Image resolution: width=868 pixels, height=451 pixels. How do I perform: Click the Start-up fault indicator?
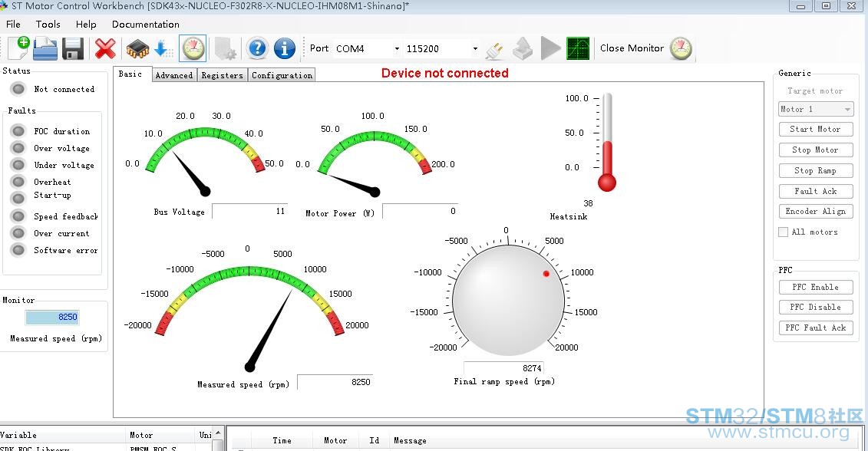(x=18, y=198)
